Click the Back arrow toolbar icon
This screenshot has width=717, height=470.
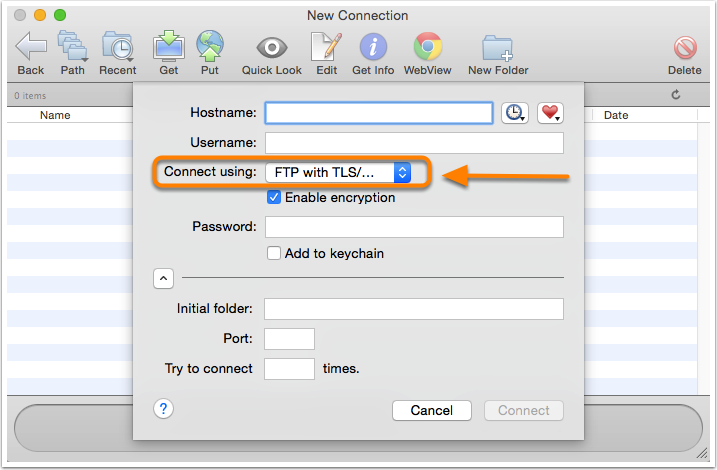tap(31, 46)
